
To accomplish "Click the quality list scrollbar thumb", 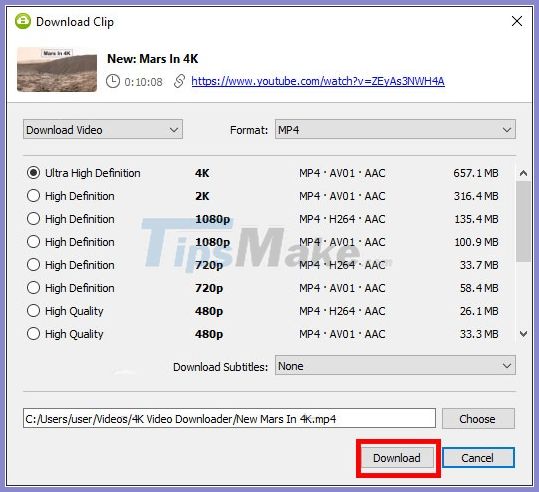I will click(x=523, y=221).
